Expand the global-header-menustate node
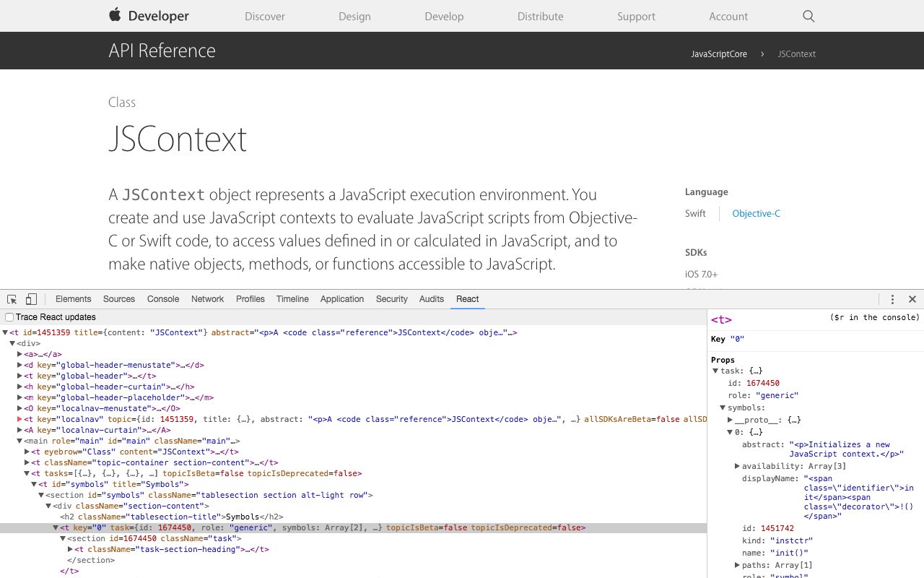924x578 pixels. (x=20, y=366)
